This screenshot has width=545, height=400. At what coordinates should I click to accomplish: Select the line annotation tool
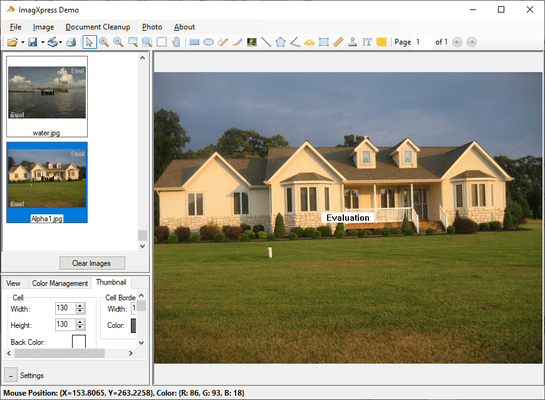pyautogui.click(x=266, y=42)
